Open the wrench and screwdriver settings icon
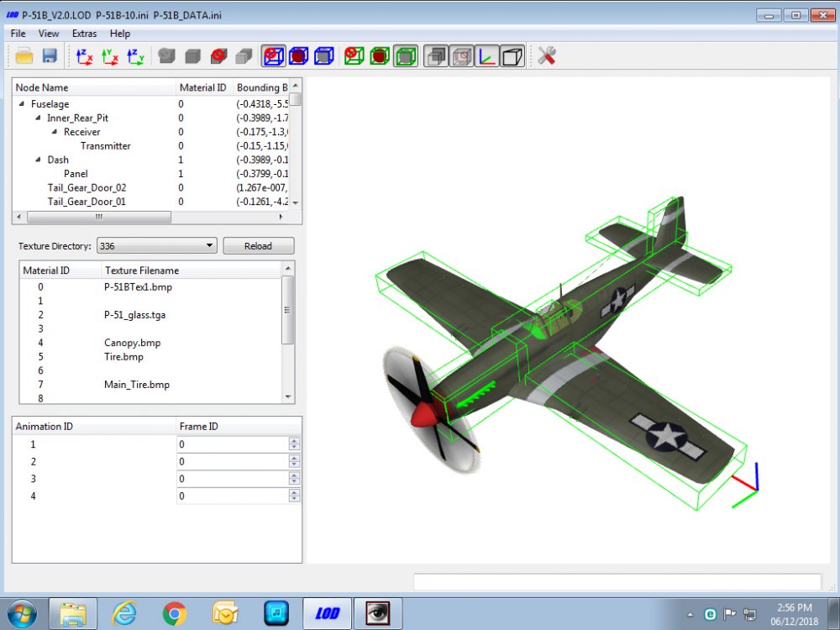 (547, 55)
